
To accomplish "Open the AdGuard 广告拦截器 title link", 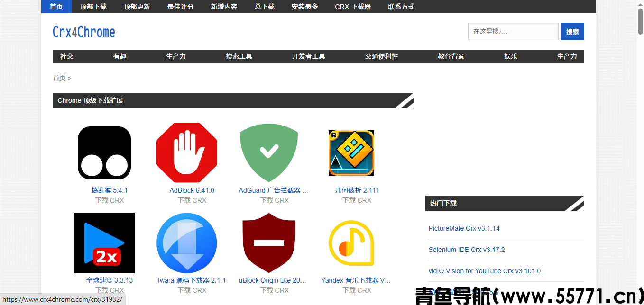I will click(274, 190).
